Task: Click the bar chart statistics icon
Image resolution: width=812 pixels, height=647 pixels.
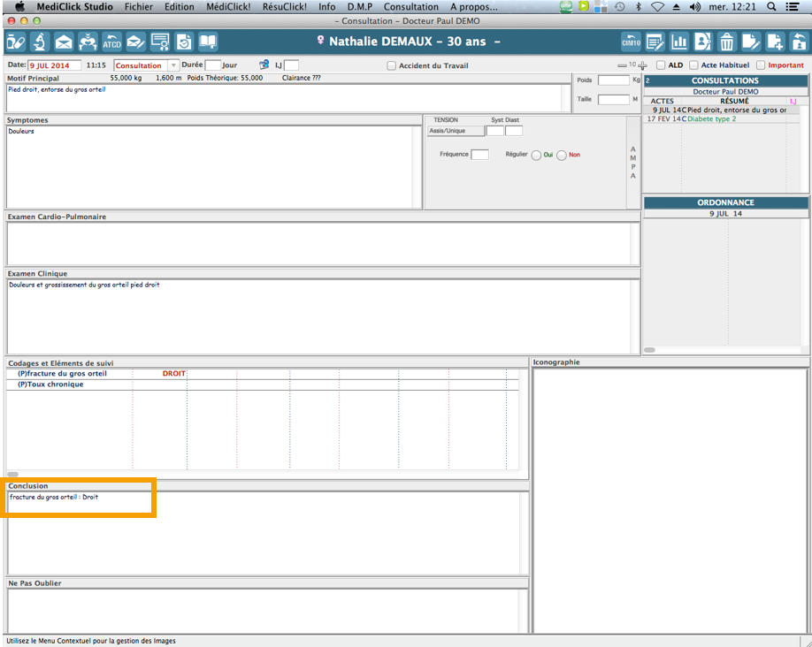Action: click(x=679, y=42)
